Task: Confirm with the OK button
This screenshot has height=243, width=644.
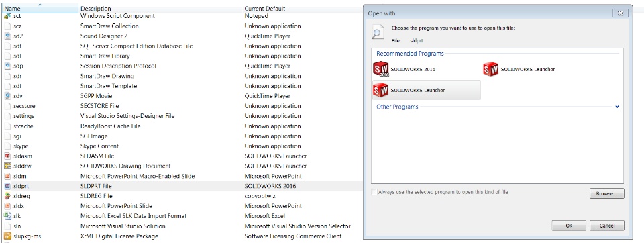Action: [x=569, y=226]
